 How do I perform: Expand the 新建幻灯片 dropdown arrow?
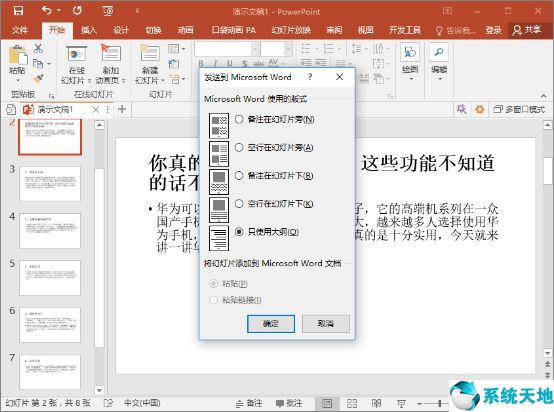(x=163, y=81)
